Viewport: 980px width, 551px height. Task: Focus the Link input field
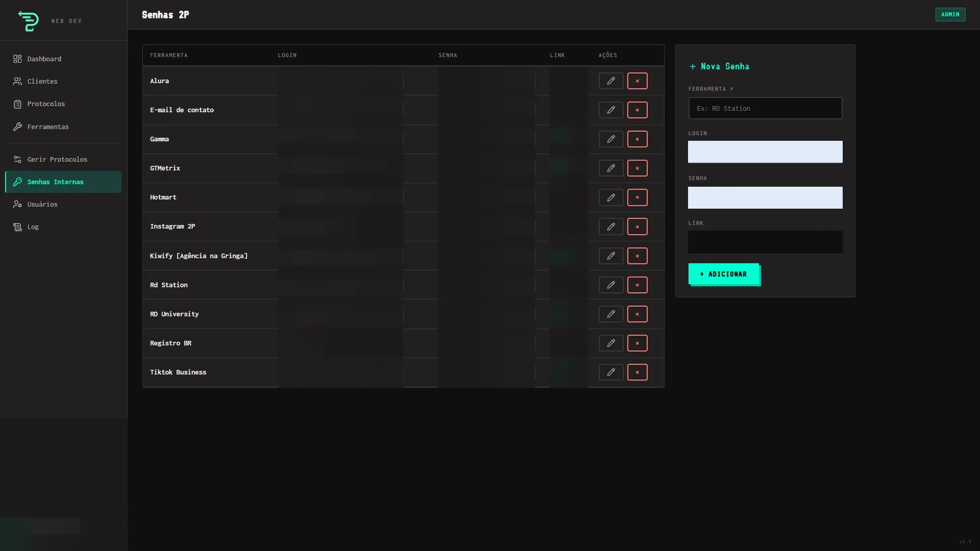(765, 242)
